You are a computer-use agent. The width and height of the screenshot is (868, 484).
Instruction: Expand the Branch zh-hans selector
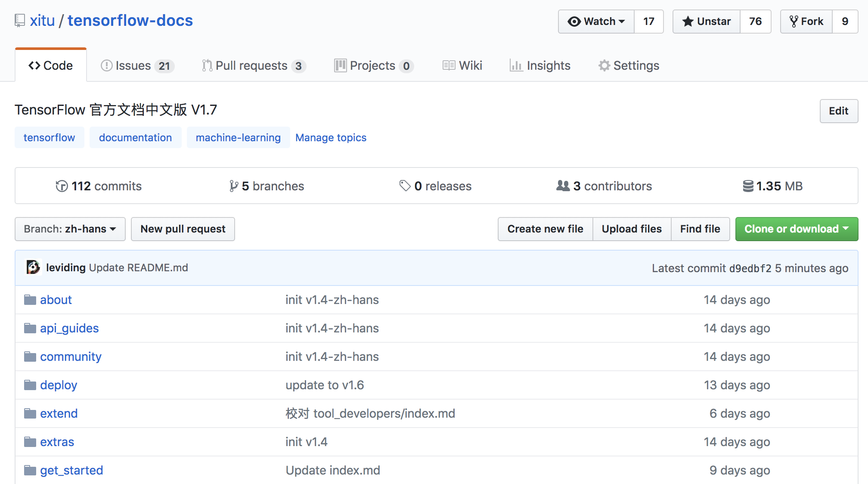point(70,229)
